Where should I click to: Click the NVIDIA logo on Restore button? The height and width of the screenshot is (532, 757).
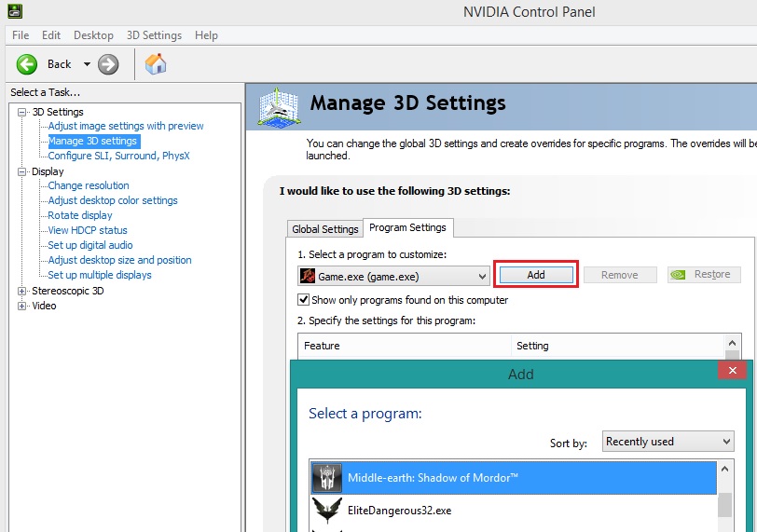click(679, 275)
